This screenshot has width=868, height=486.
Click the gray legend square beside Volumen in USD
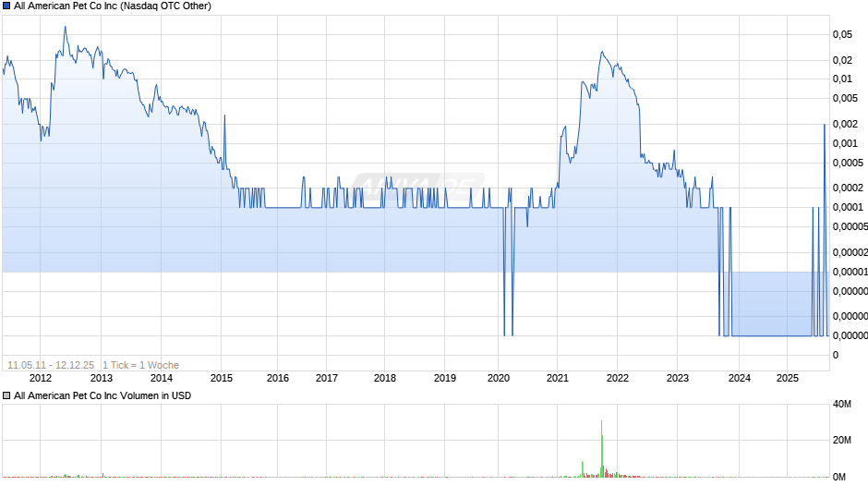pyautogui.click(x=6, y=395)
